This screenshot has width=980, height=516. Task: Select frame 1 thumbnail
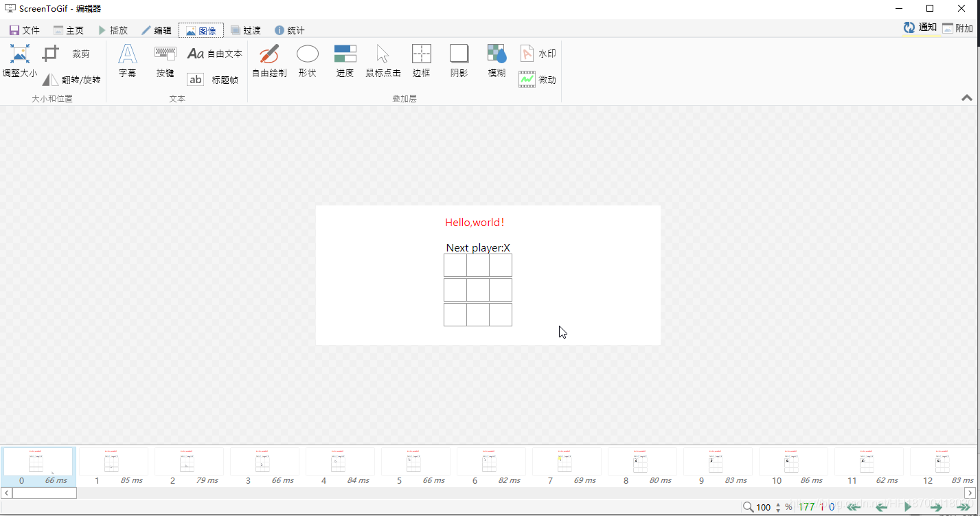tap(114, 467)
